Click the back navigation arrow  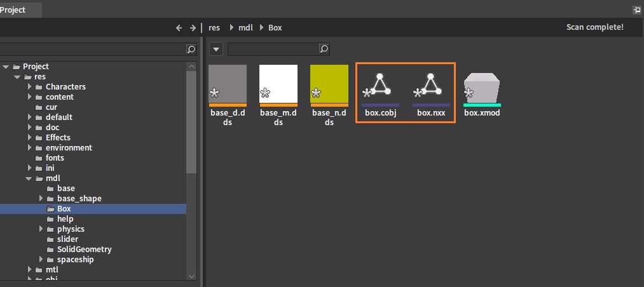tap(179, 28)
